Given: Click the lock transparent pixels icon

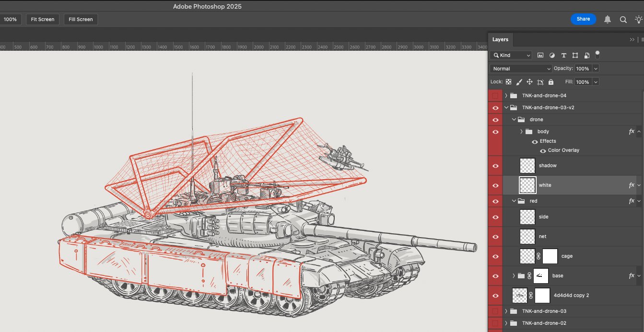Looking at the screenshot, I should click(509, 82).
